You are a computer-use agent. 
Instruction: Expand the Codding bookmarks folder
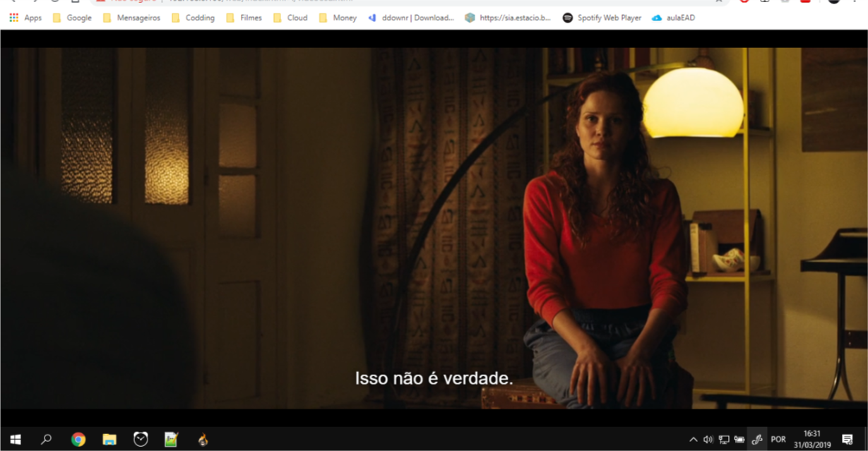coord(193,18)
